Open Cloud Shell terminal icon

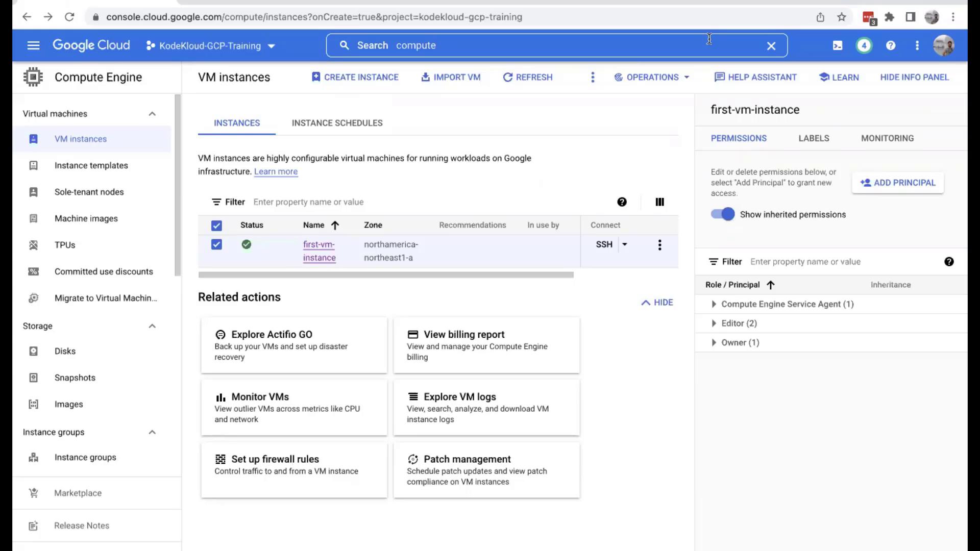[838, 46]
